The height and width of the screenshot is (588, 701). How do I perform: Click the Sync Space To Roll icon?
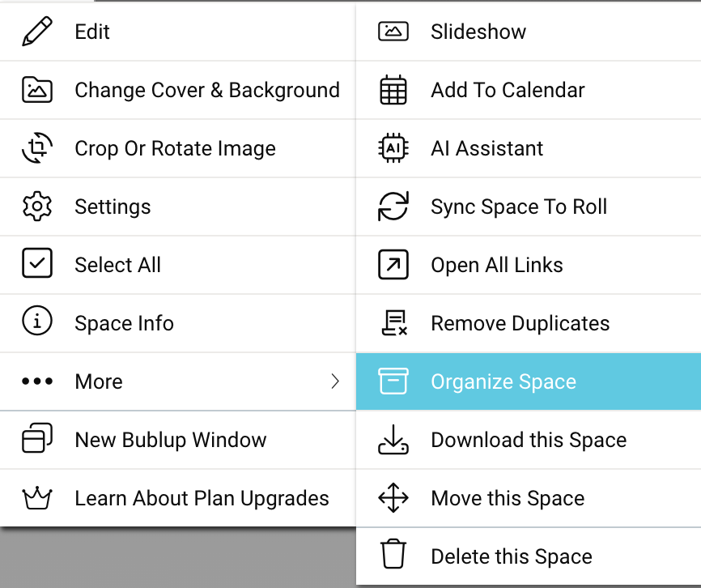tap(393, 207)
